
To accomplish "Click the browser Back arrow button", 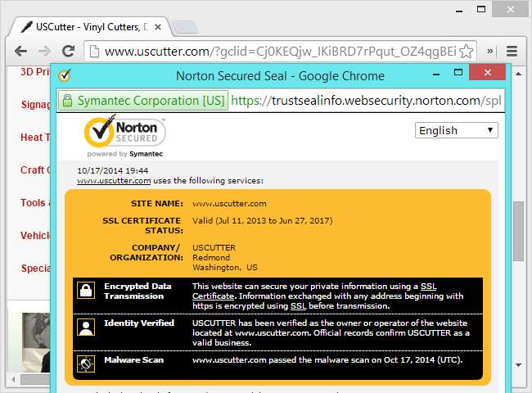I will (20, 51).
